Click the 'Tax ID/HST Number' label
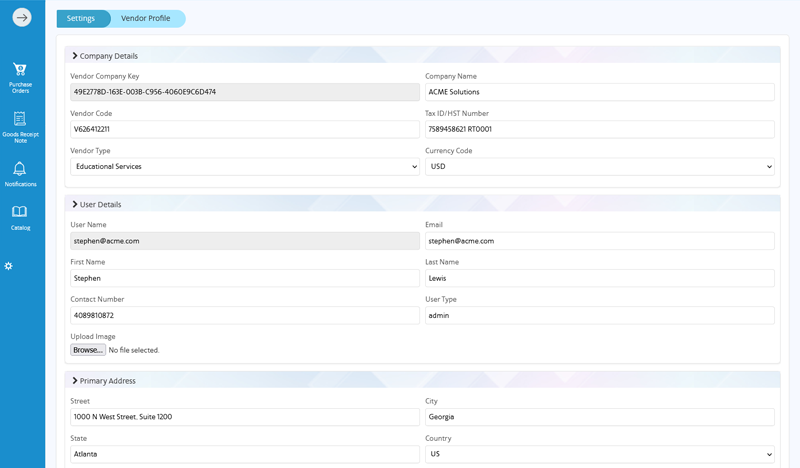Screen dimensions: 800x468 tap(457, 113)
